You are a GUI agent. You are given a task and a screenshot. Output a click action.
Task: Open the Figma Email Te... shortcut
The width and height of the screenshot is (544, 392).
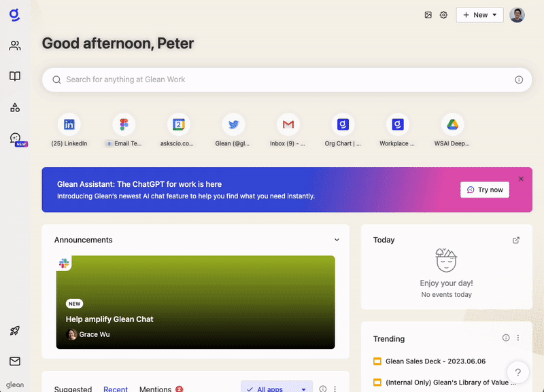coord(124,130)
